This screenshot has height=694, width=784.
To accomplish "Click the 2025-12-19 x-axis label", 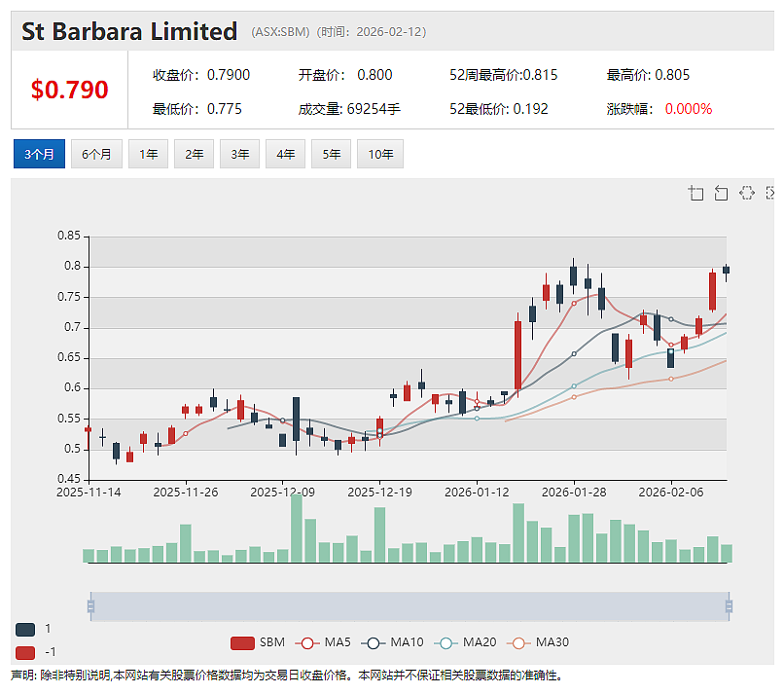I will tap(379, 493).
